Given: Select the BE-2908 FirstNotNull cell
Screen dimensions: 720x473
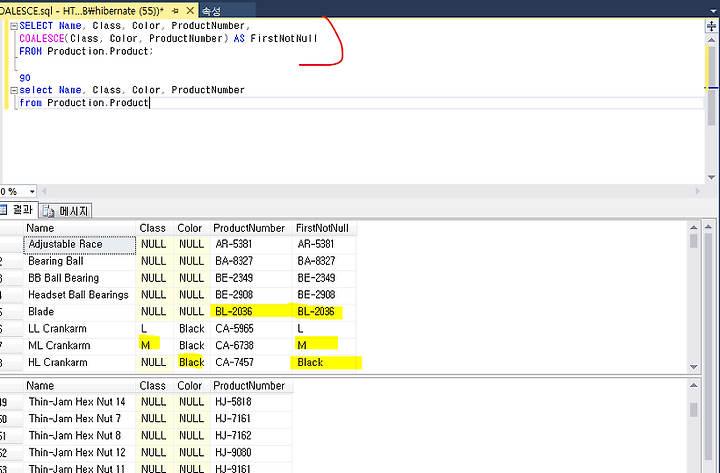Looking at the screenshot, I should [324, 295].
